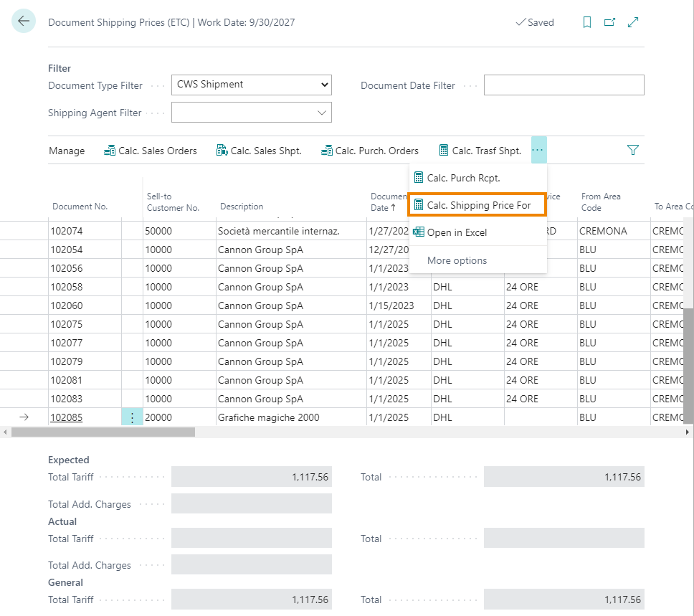Click the expand to full screen icon
Viewport: 694px width, 616px height.
pyautogui.click(x=633, y=22)
